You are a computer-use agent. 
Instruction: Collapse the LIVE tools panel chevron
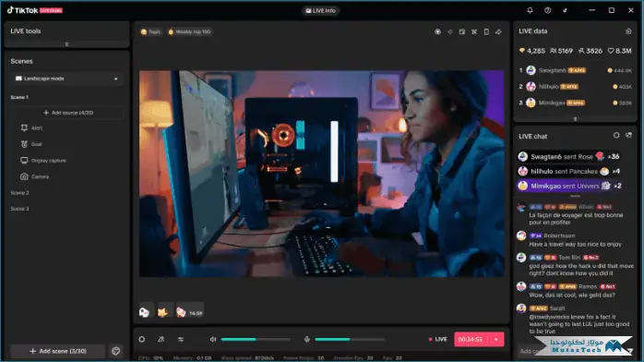(66, 44)
